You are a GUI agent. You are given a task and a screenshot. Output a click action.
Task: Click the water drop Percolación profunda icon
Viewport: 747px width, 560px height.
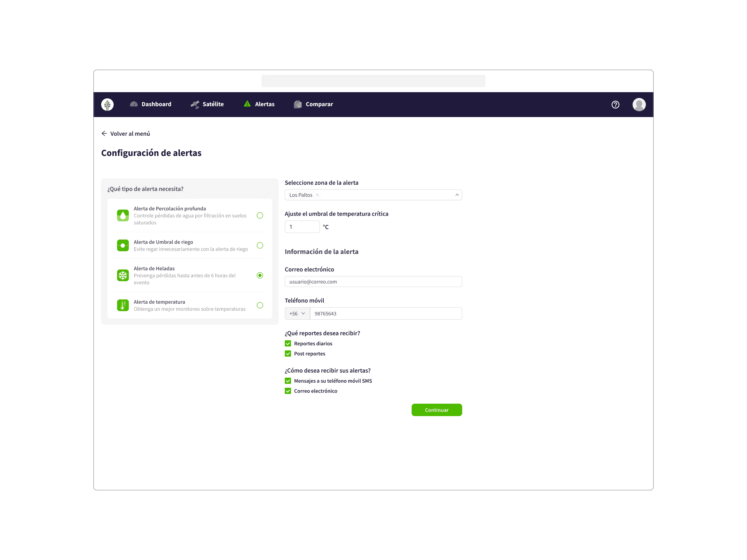tap(123, 215)
